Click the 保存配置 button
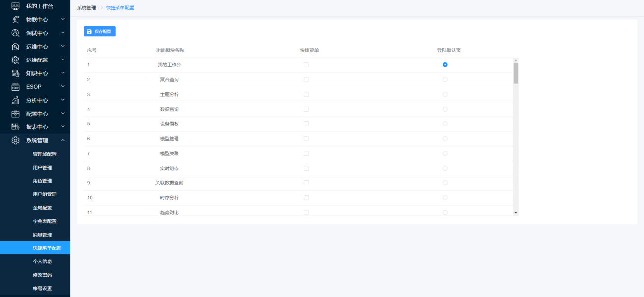The width and height of the screenshot is (644, 297). [x=100, y=32]
